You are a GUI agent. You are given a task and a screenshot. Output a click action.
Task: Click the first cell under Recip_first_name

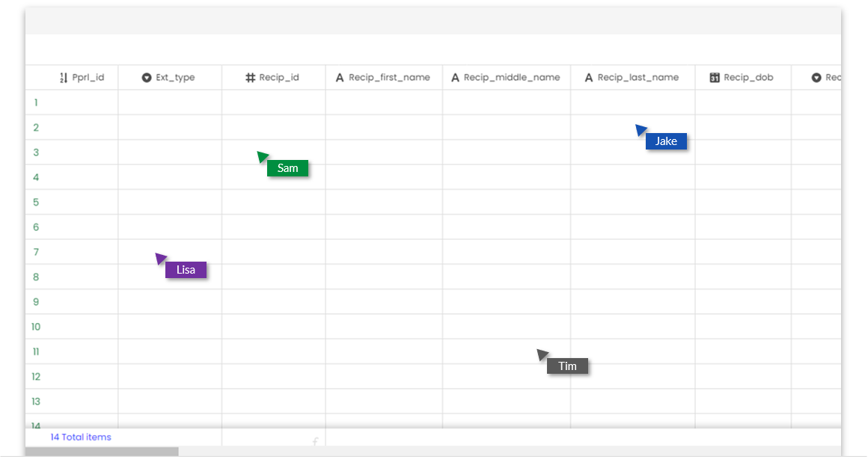(x=383, y=102)
